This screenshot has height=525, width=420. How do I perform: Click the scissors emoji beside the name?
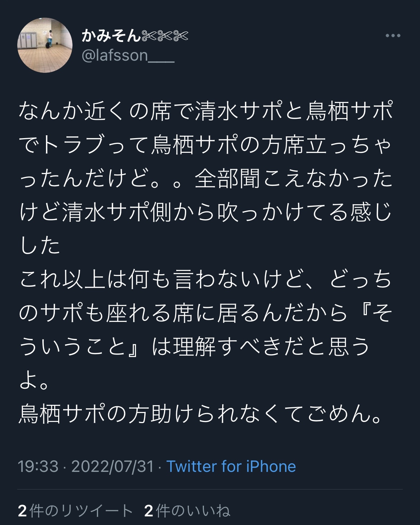tap(165, 36)
